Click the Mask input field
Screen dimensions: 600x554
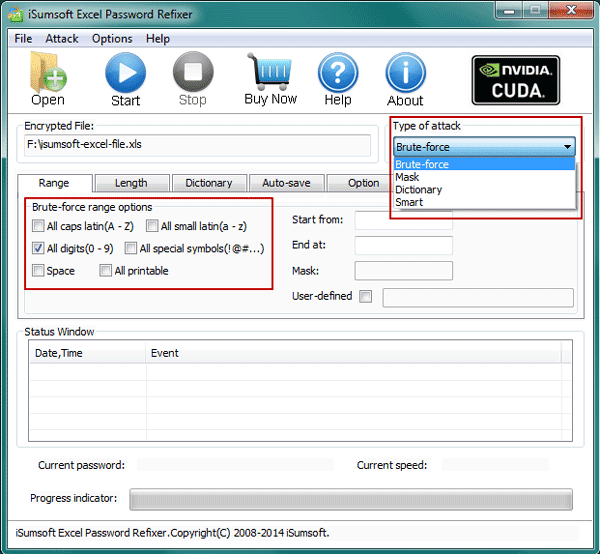tap(403, 271)
